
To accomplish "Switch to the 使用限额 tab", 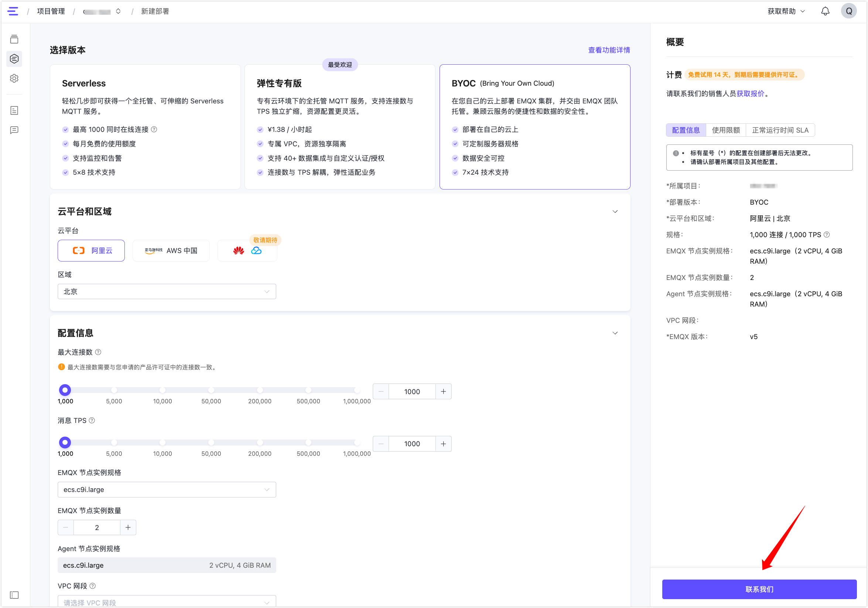I will 725,130.
